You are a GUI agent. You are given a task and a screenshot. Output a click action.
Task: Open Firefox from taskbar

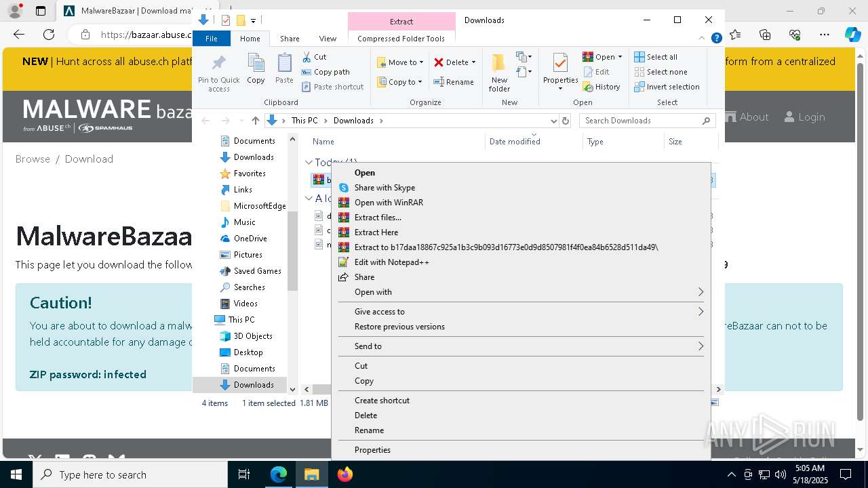(345, 474)
